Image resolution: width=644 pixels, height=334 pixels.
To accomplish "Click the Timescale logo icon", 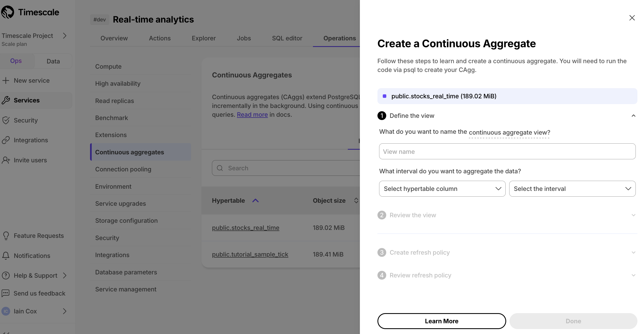I will 7,12.
